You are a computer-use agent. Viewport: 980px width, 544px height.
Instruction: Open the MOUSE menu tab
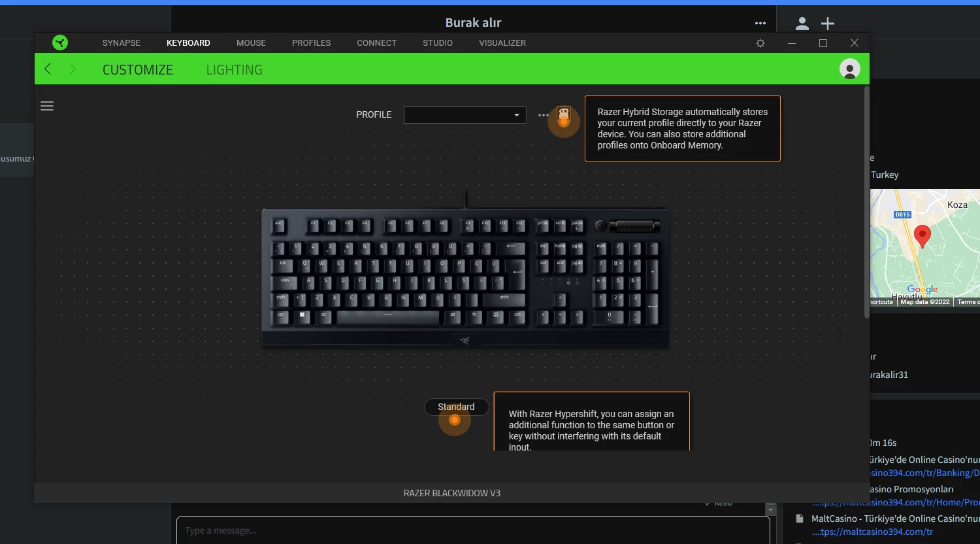point(251,42)
